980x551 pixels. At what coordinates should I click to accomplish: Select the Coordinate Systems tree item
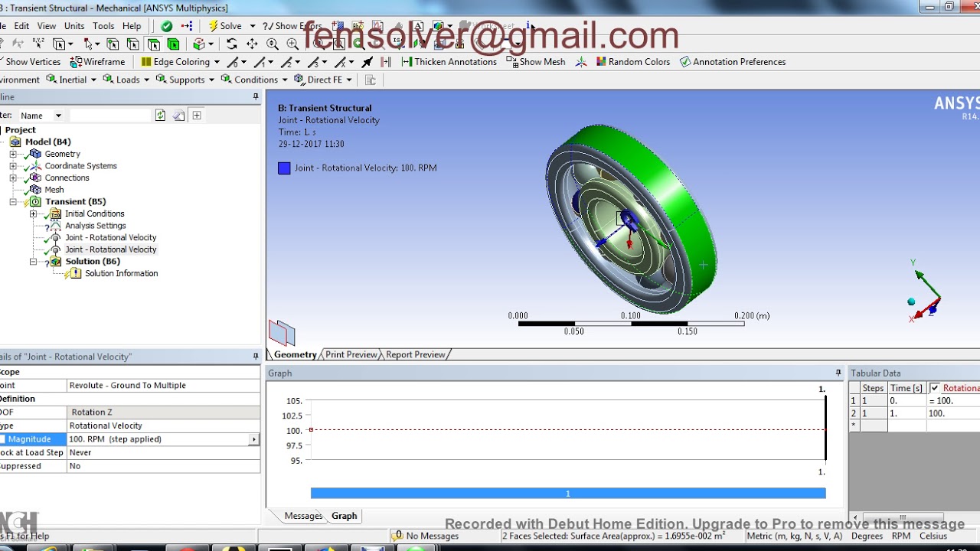[x=80, y=166]
